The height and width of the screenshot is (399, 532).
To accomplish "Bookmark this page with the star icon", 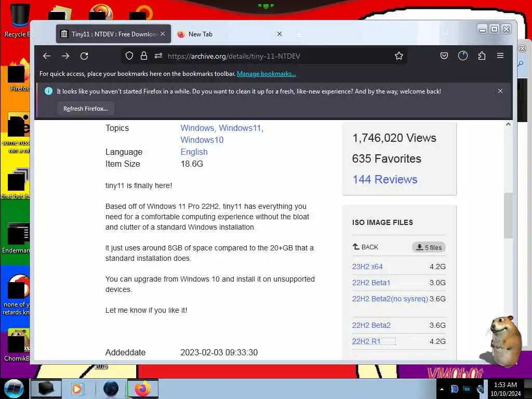I will pos(399,56).
